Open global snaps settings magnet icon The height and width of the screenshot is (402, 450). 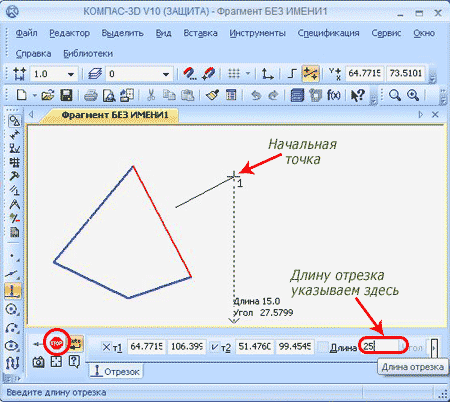tap(190, 74)
